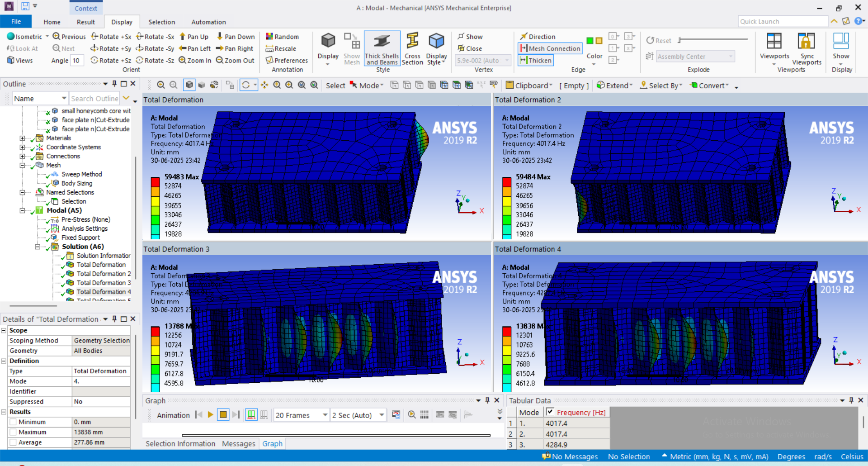Image resolution: width=868 pixels, height=466 pixels.
Task: Click the Select Mode button
Action: click(x=367, y=86)
